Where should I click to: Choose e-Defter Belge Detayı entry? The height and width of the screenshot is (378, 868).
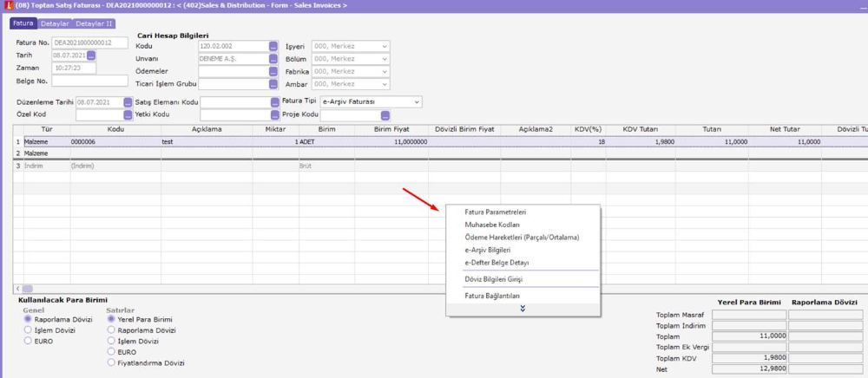coord(497,263)
